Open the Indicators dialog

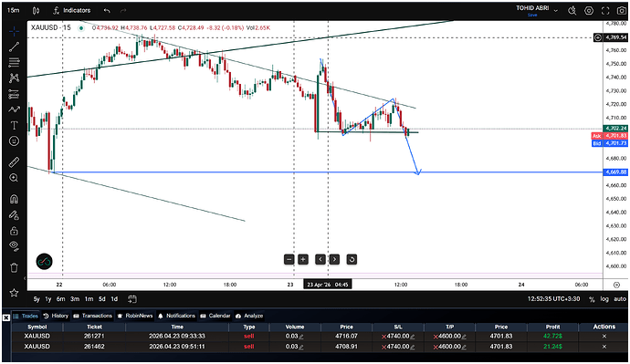coord(72,10)
